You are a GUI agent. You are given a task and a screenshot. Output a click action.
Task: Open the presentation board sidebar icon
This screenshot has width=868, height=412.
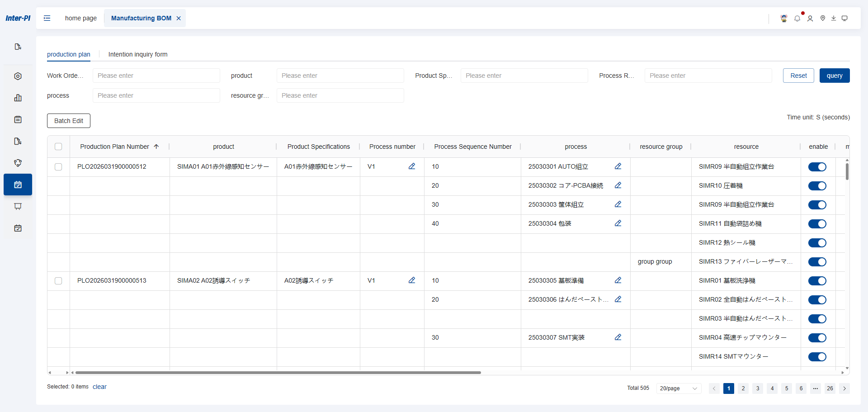[18, 206]
